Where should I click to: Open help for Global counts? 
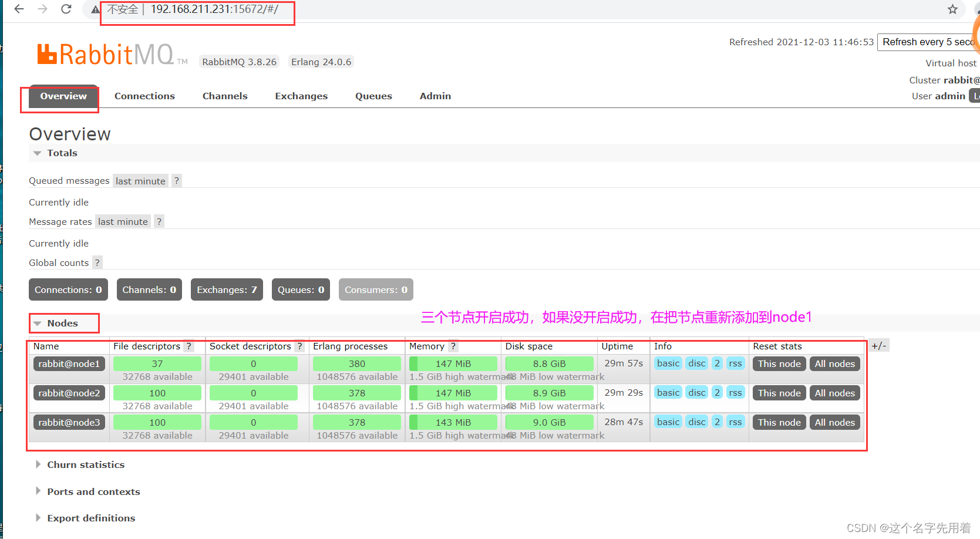(97, 262)
